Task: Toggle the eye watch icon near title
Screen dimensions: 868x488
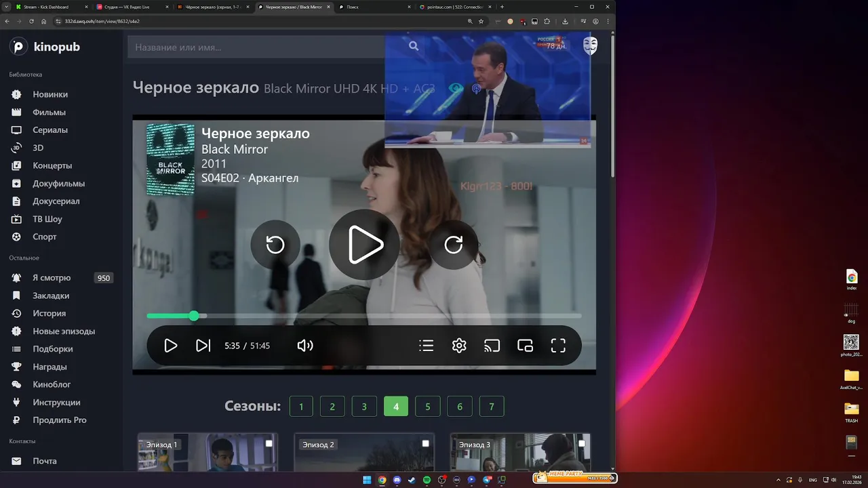Action: (456, 89)
